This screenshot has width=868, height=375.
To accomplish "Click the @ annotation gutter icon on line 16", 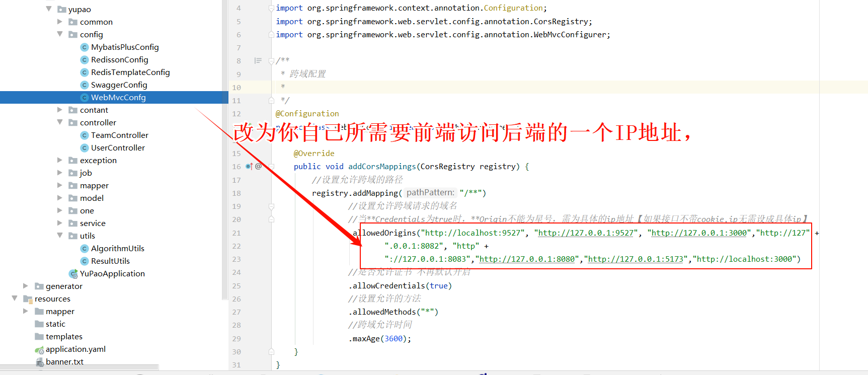I will (258, 166).
